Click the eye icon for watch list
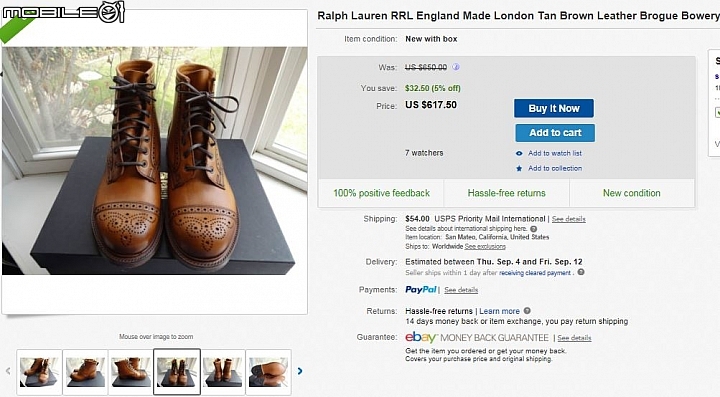 click(519, 153)
